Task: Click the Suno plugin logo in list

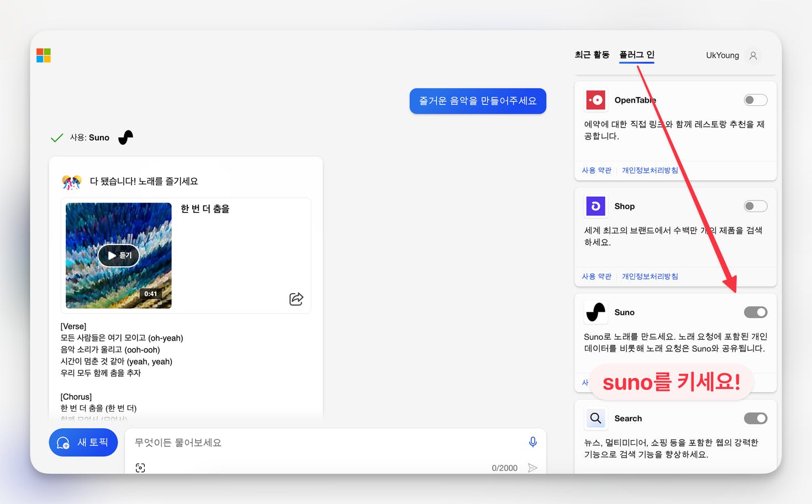Action: (x=595, y=312)
